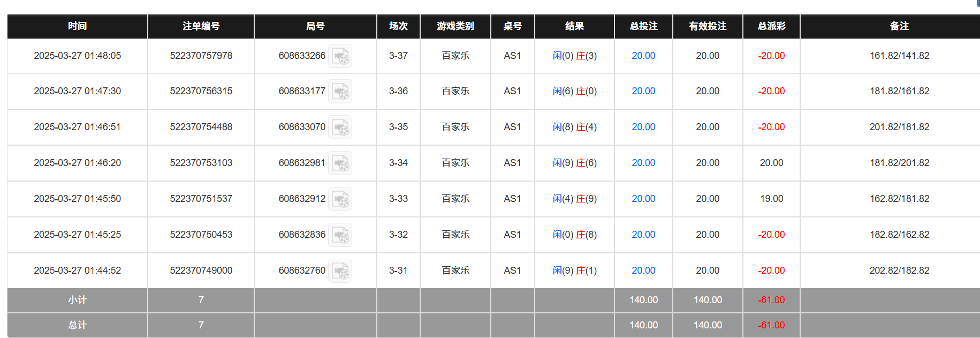Click the 时间 column header

(x=77, y=26)
